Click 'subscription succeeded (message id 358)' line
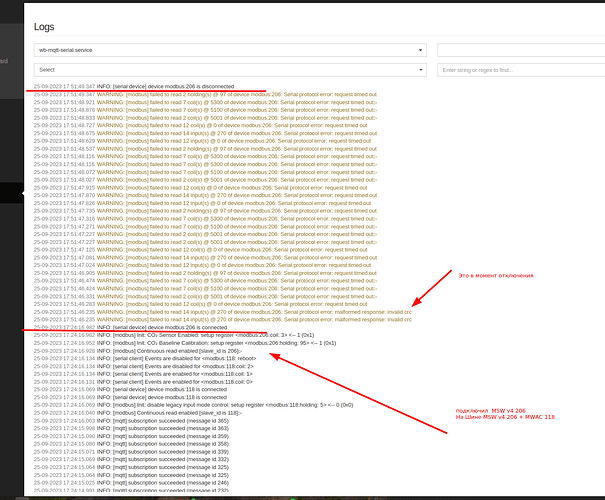Viewport: 605px width, 500px height. tap(131, 444)
